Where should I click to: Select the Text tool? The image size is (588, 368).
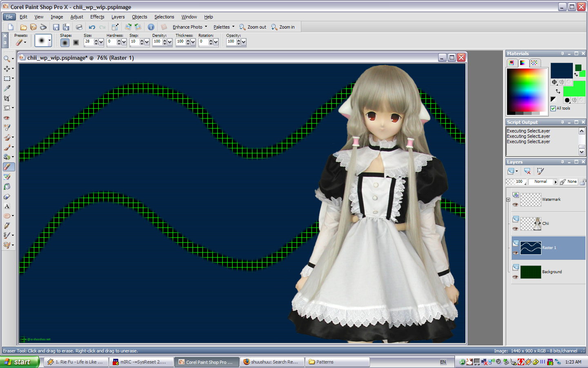7,206
